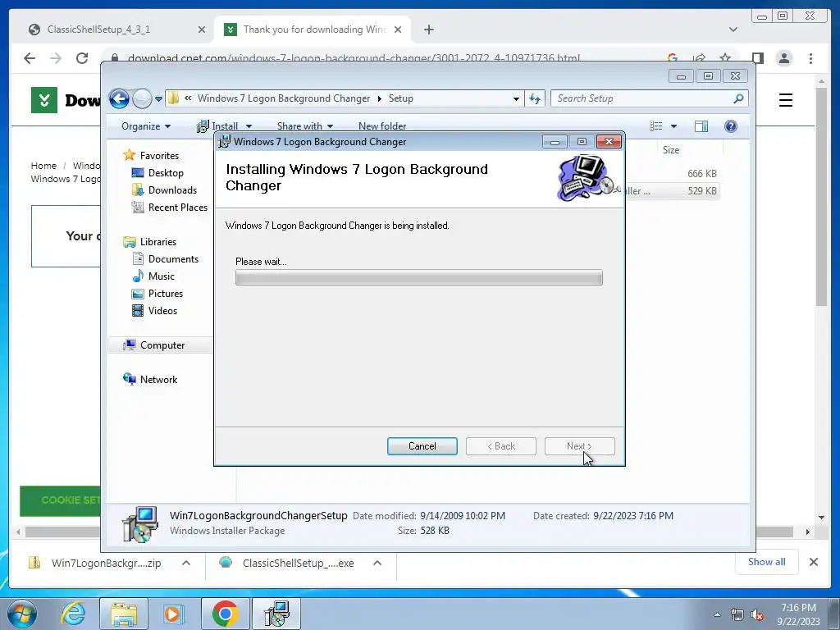840x630 pixels.
Task: Click the Explorer forward arrow button
Action: coord(142,98)
